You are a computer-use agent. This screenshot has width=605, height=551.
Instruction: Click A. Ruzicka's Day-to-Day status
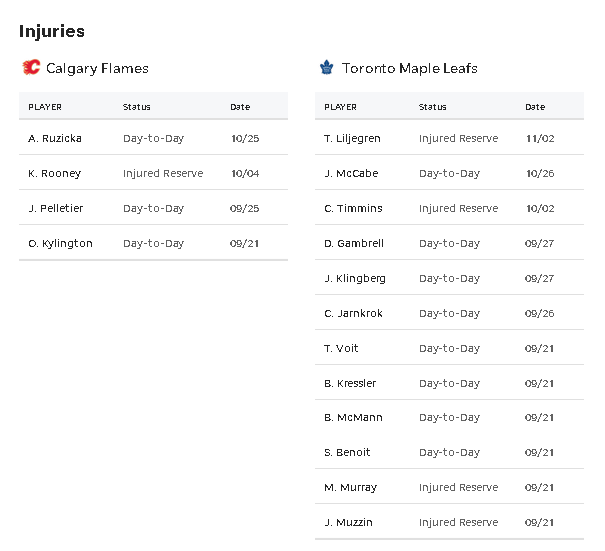pyautogui.click(x=154, y=139)
